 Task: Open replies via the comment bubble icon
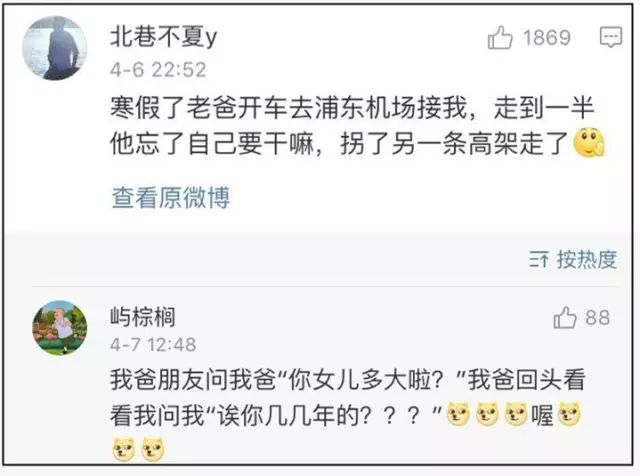pyautogui.click(x=611, y=37)
